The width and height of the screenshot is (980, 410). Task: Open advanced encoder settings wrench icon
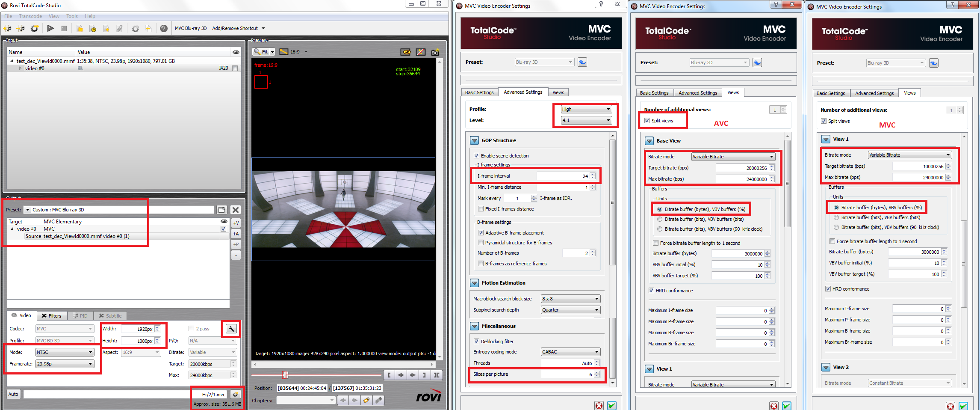click(x=231, y=329)
